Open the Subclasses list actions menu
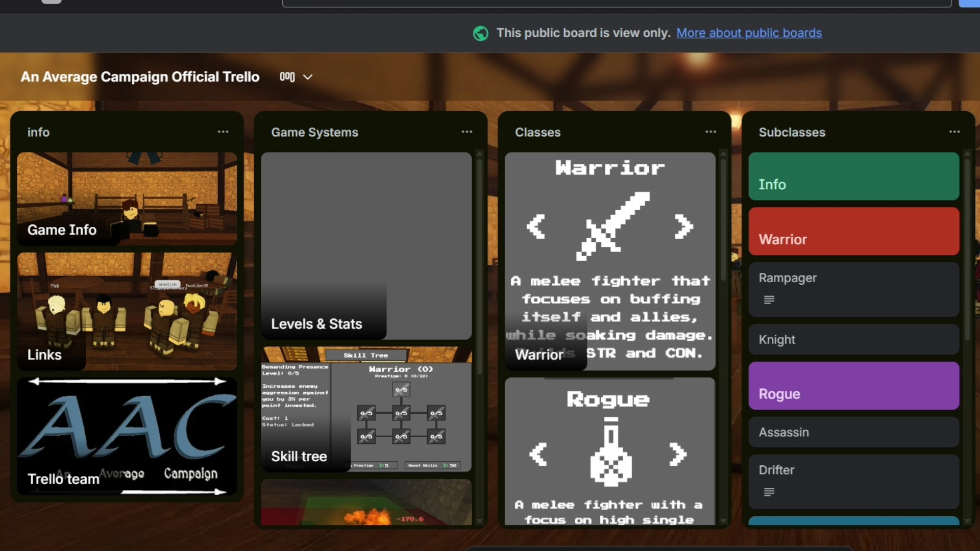The height and width of the screenshot is (551, 980). (x=954, y=132)
